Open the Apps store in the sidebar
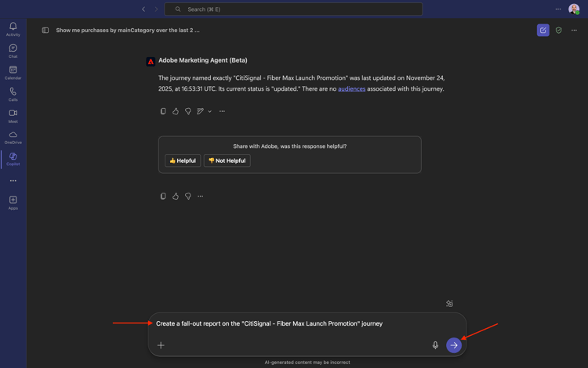 coord(13,203)
